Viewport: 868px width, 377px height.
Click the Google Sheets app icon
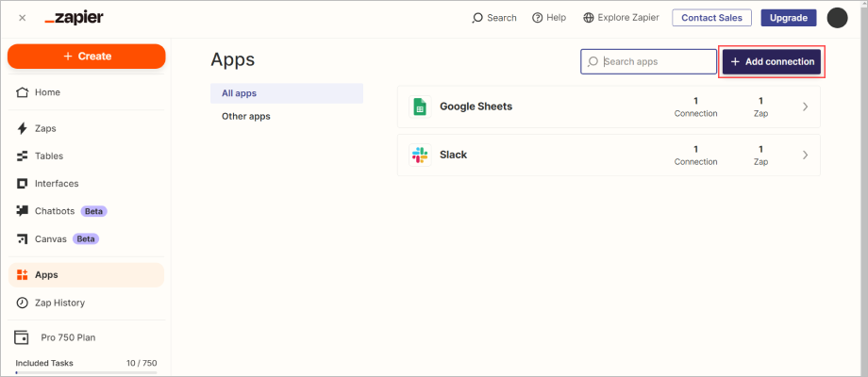[420, 107]
